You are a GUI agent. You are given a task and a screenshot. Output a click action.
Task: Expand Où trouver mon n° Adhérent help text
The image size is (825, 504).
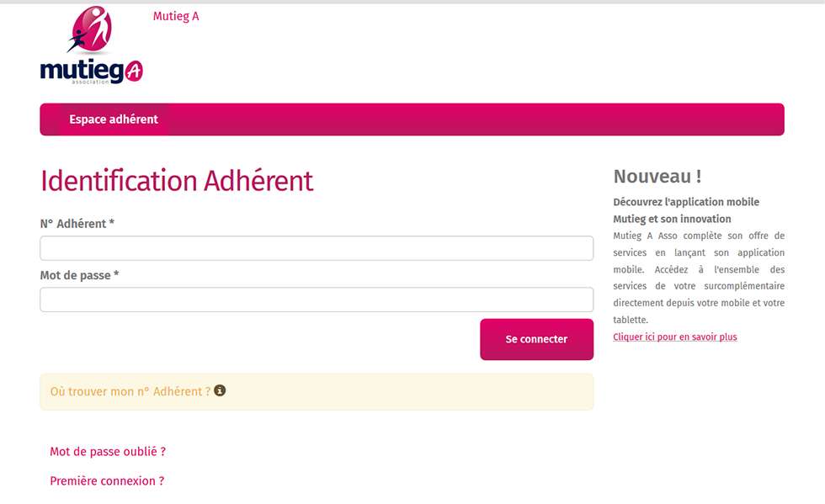(130, 391)
